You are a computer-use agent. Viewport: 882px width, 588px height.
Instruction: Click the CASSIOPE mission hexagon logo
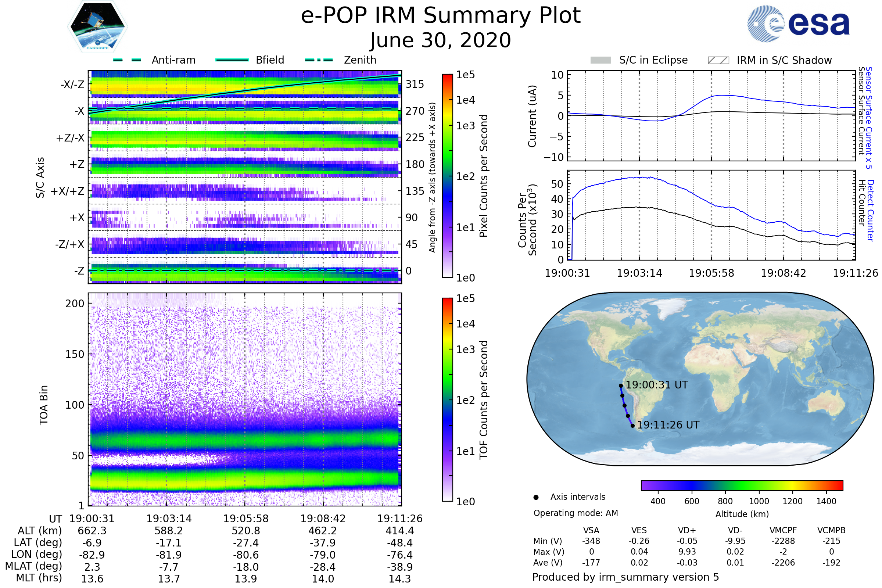(x=97, y=27)
